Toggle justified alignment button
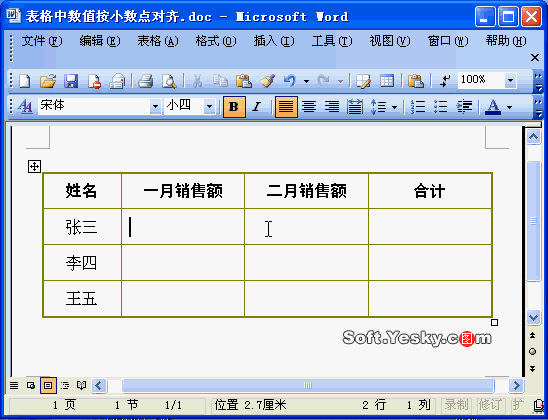 (286, 107)
